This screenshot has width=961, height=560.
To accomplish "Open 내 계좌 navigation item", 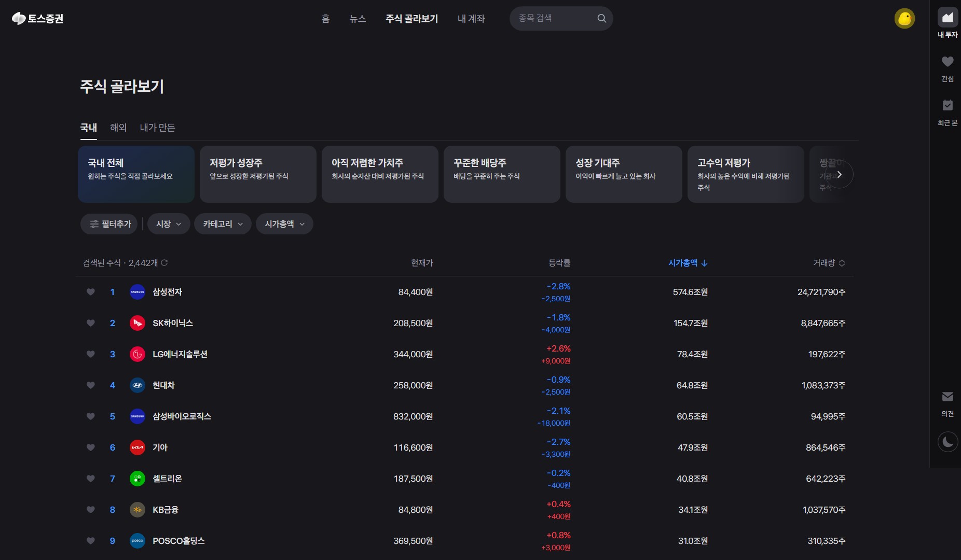I will 471,19.
